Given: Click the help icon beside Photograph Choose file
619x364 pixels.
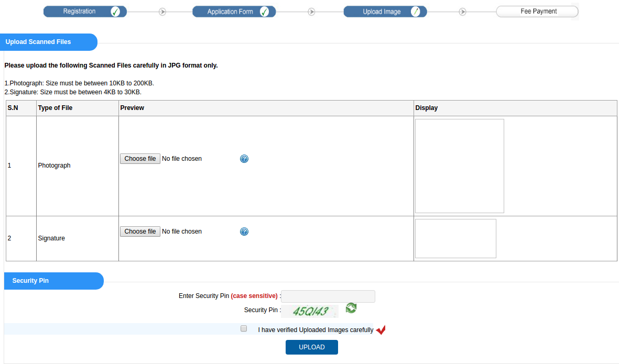Looking at the screenshot, I should pos(244,158).
